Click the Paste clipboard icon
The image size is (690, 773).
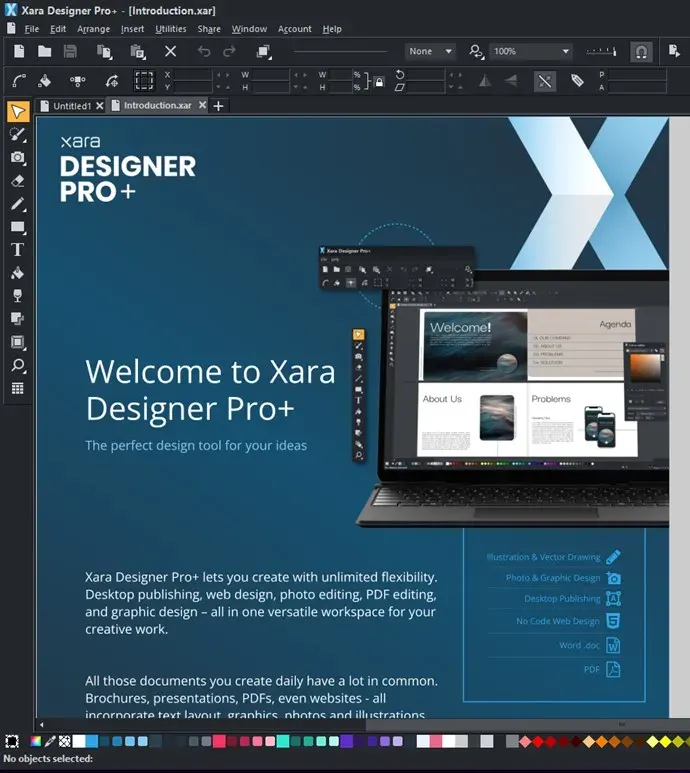[x=138, y=52]
